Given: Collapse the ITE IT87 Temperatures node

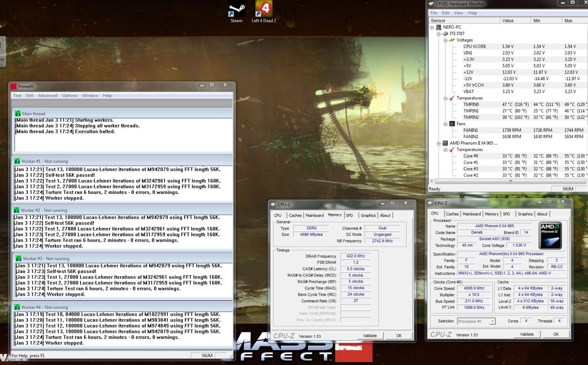Looking at the screenshot, I should (445, 99).
